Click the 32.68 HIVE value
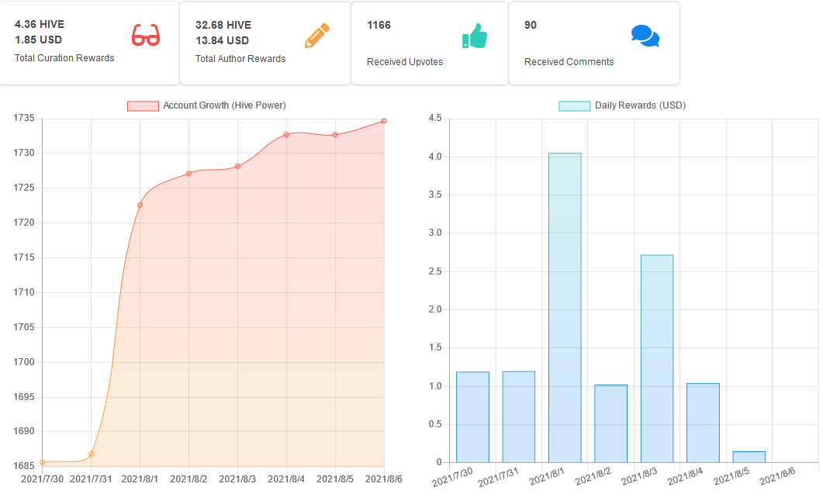823x504 pixels. pos(223,25)
